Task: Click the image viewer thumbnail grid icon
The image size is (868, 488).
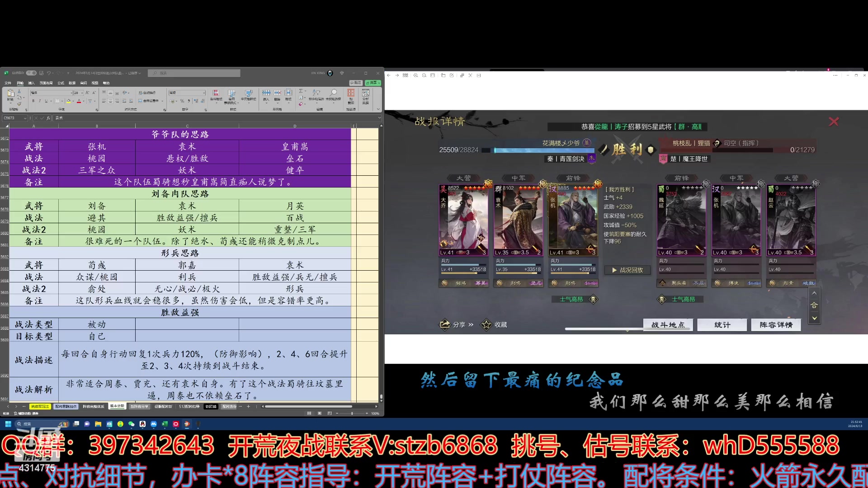Action: [x=406, y=75]
